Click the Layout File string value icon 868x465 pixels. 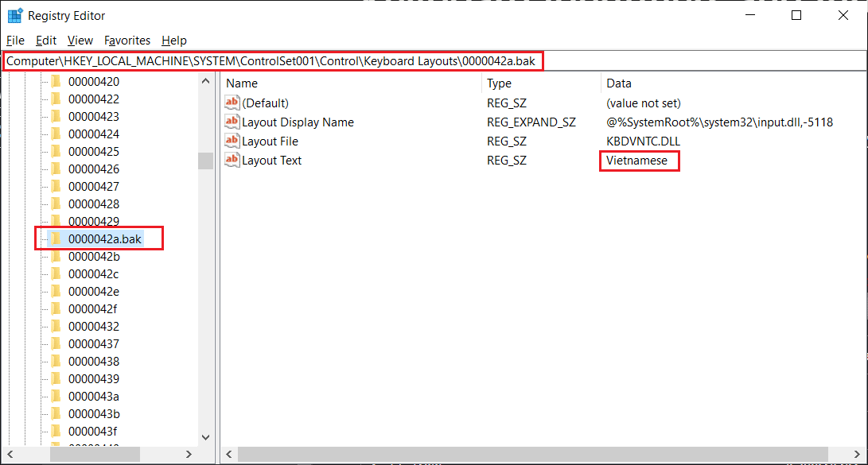tap(232, 141)
